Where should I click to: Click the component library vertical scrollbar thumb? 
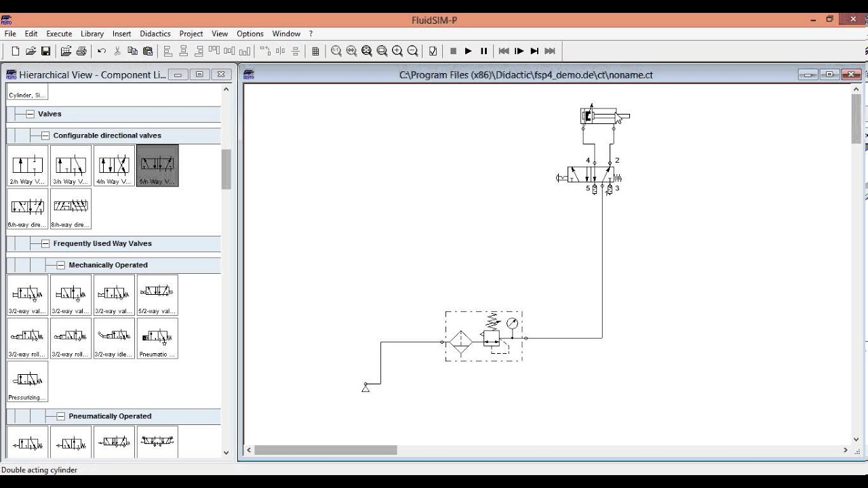226,169
